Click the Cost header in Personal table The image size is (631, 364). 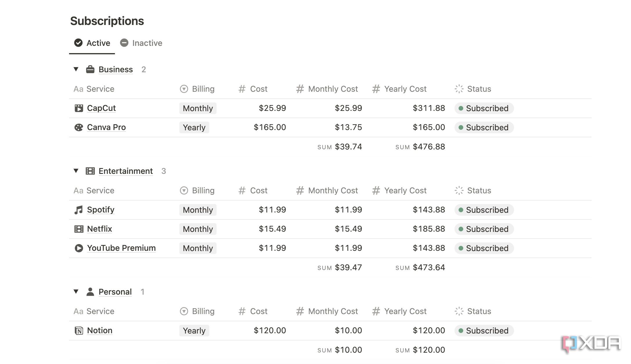pyautogui.click(x=253, y=311)
